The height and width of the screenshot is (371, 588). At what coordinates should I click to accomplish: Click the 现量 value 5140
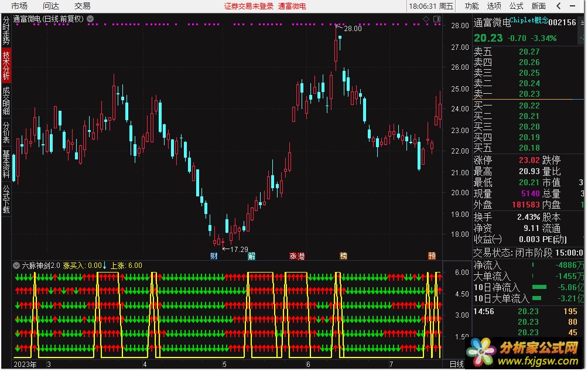(x=530, y=193)
